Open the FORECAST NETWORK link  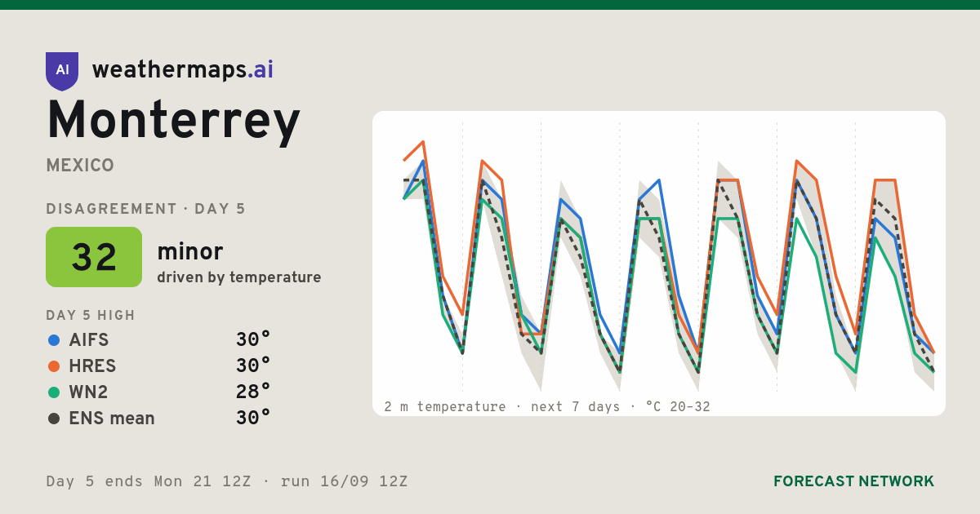(853, 481)
